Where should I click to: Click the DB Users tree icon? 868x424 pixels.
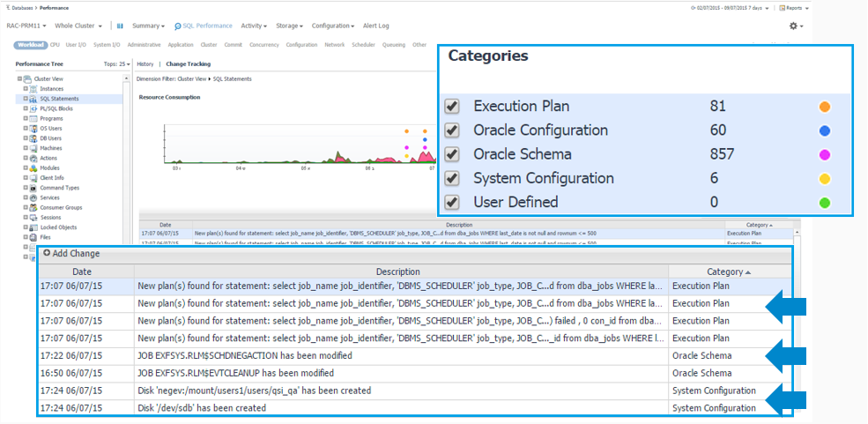point(33,138)
